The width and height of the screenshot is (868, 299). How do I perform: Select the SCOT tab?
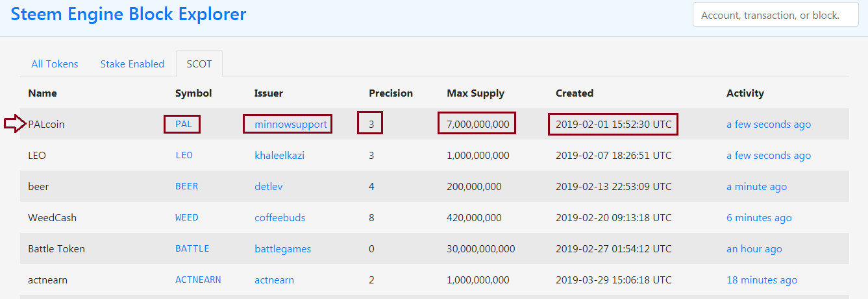199,64
